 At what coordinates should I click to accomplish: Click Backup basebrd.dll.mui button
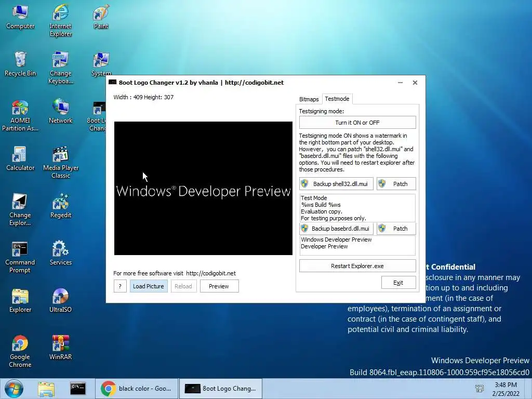(x=336, y=229)
